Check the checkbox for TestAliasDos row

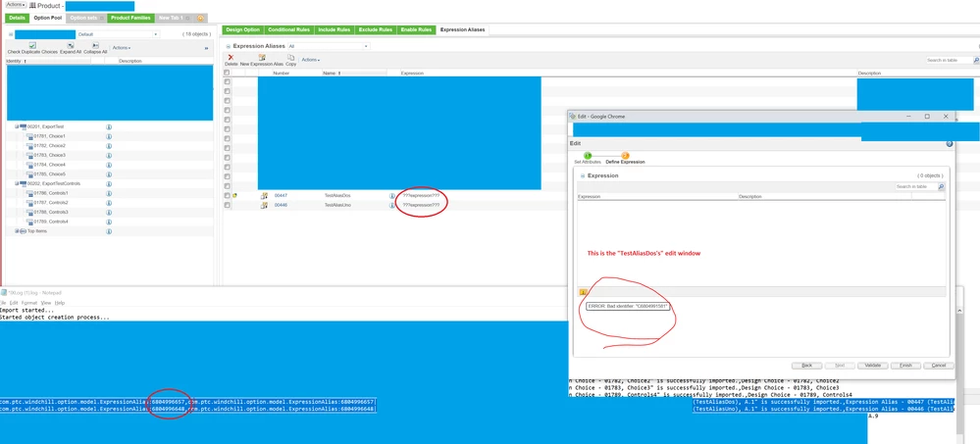click(227, 195)
